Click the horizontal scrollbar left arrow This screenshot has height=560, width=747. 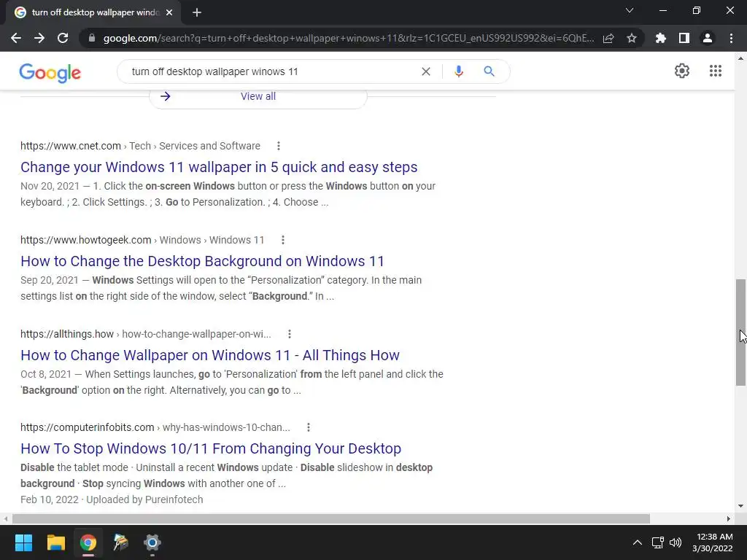pyautogui.click(x=5, y=518)
